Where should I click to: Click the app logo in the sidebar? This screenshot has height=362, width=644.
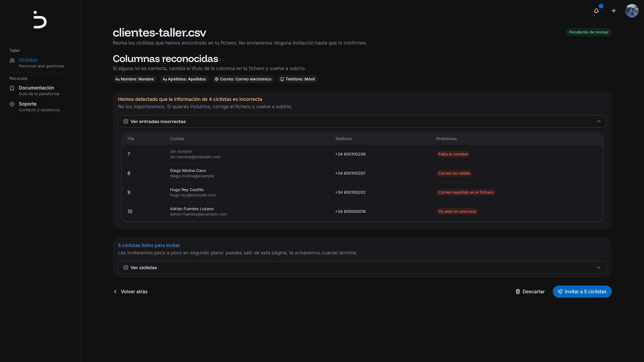point(40,19)
